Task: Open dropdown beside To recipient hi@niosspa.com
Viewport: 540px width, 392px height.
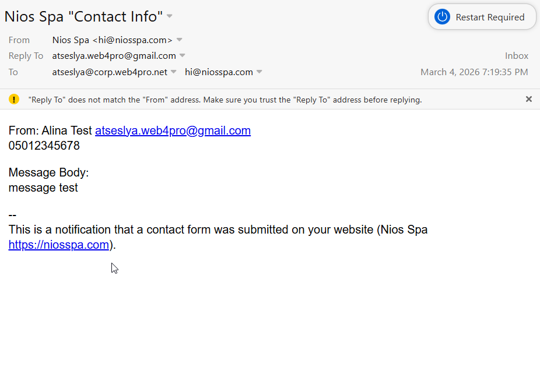Action: tap(260, 72)
